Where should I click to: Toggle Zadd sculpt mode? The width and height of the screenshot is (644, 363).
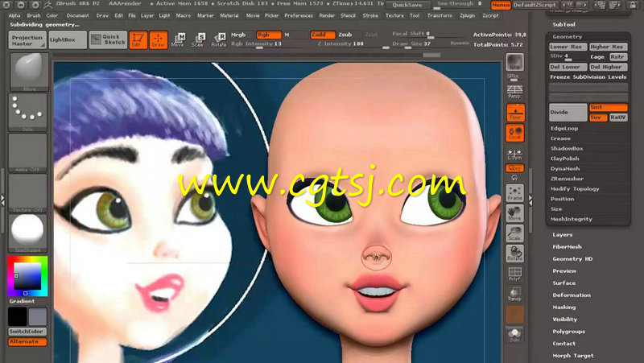click(323, 35)
